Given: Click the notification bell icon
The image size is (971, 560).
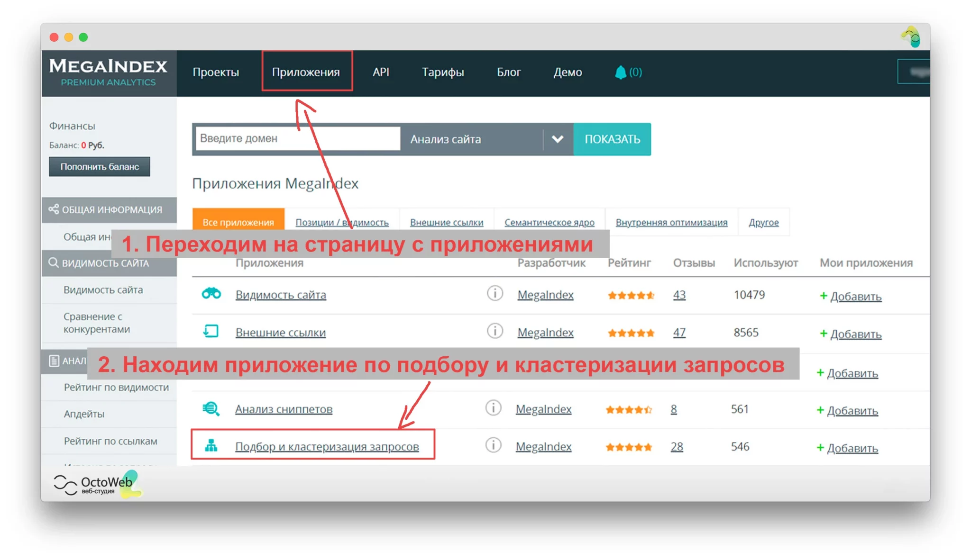Looking at the screenshot, I should (620, 72).
